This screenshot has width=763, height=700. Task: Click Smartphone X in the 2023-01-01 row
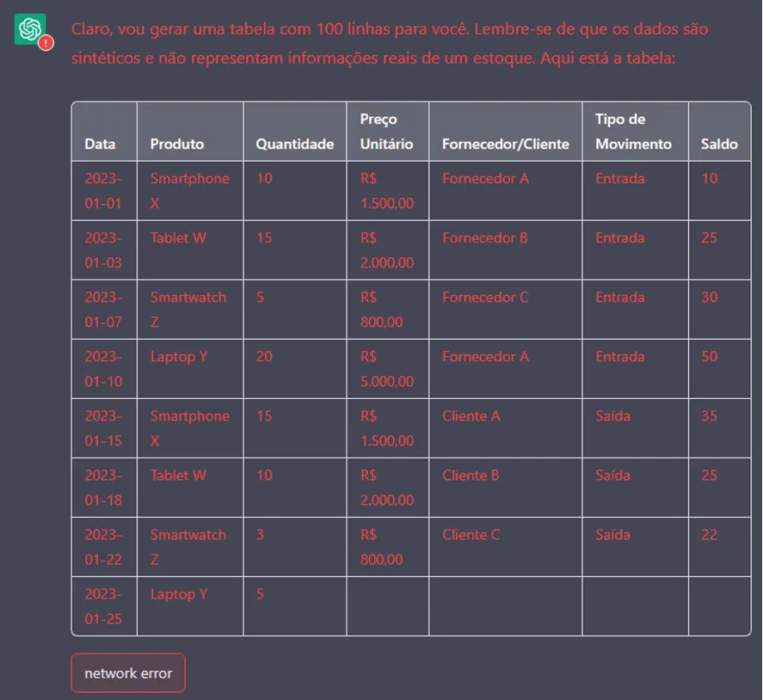(190, 191)
